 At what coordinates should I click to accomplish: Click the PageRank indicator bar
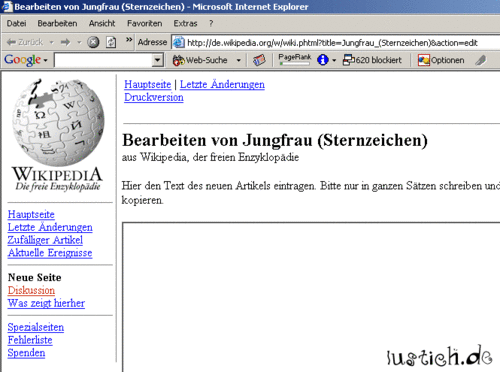[295, 59]
